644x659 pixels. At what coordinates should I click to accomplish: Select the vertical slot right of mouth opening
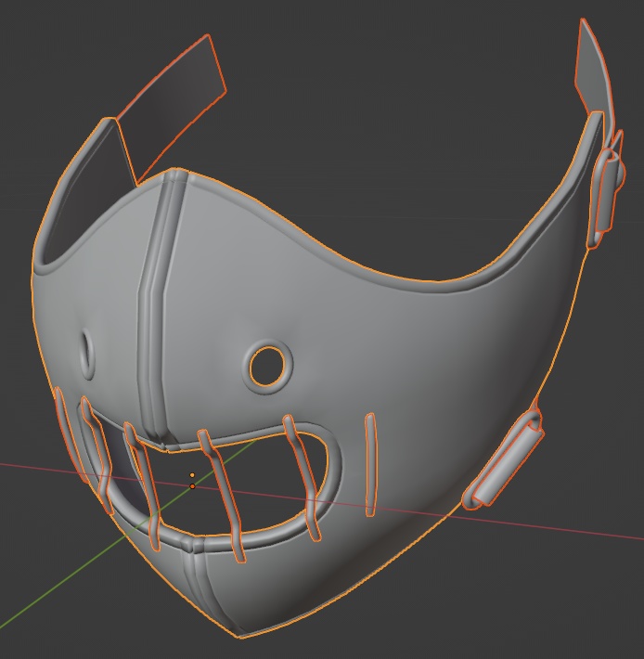pos(370,464)
